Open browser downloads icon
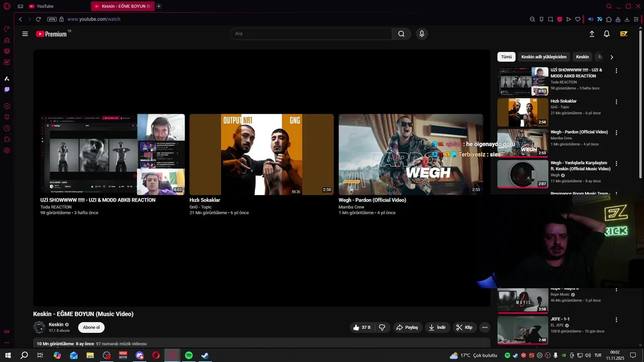 tap(627, 19)
